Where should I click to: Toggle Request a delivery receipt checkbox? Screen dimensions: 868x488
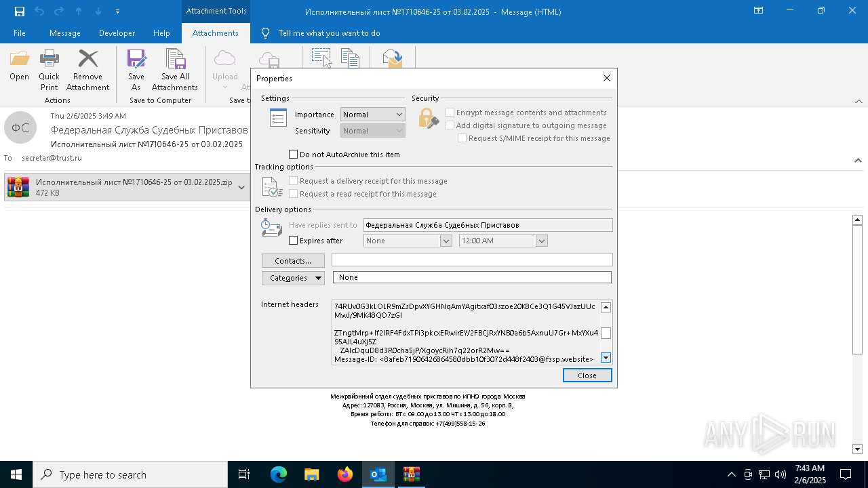294,181
